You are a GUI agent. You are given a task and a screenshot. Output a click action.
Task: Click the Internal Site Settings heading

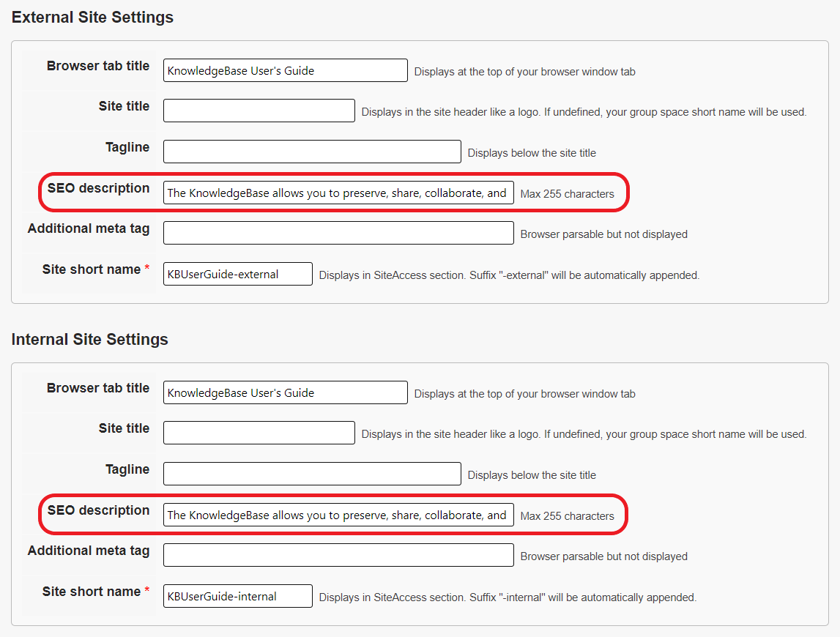tap(89, 339)
